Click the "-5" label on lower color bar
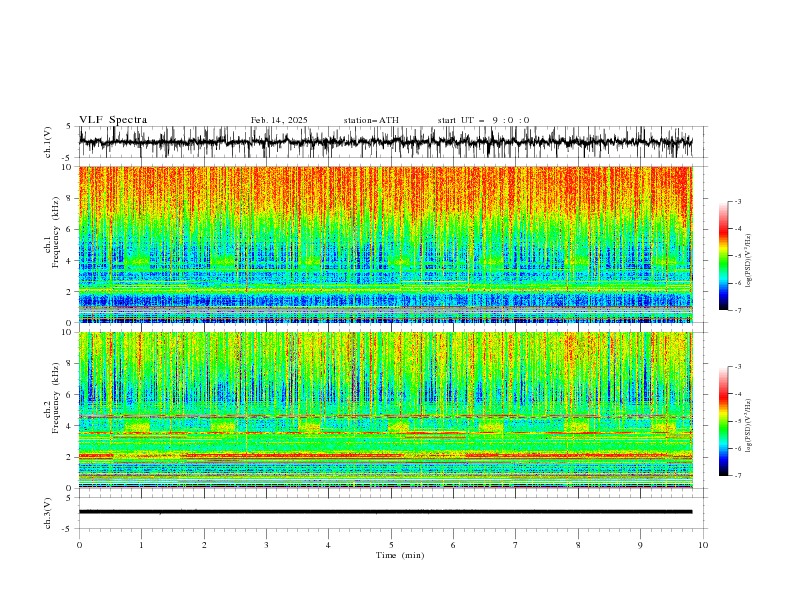This screenshot has height=612, width=792. (737, 421)
